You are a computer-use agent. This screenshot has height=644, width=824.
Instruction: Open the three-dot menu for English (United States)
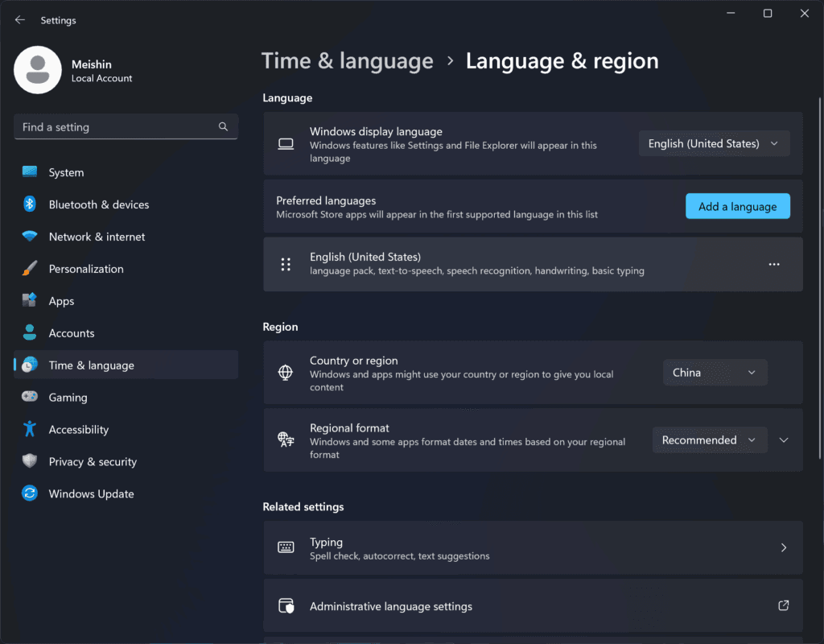point(773,264)
